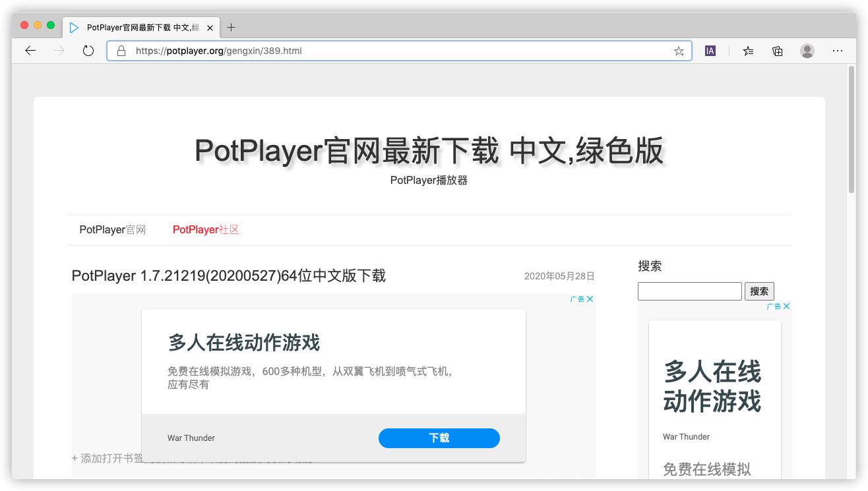Screen dimensions: 868x491
Task: Open the Favorites list icon
Action: (747, 51)
